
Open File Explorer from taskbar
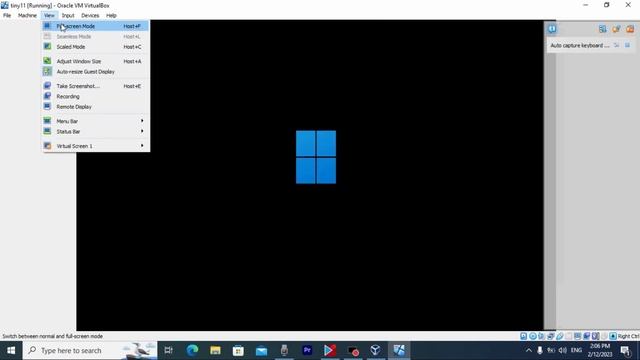pos(215,350)
